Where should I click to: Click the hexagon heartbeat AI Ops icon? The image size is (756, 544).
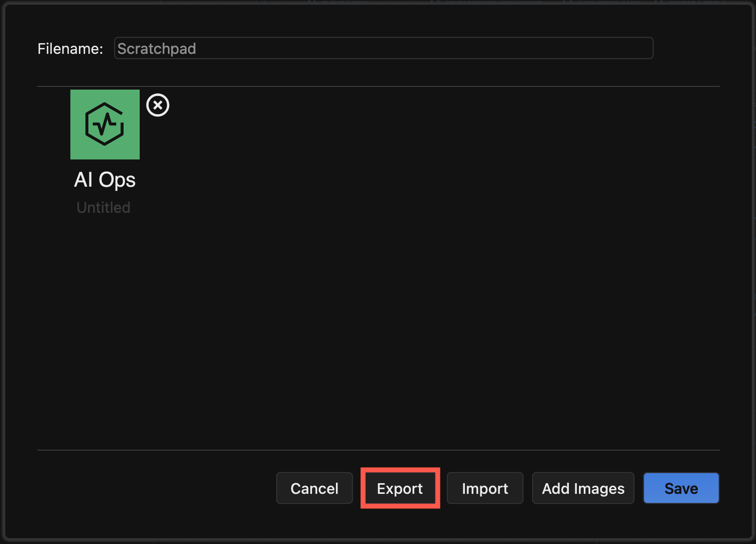coord(105,124)
